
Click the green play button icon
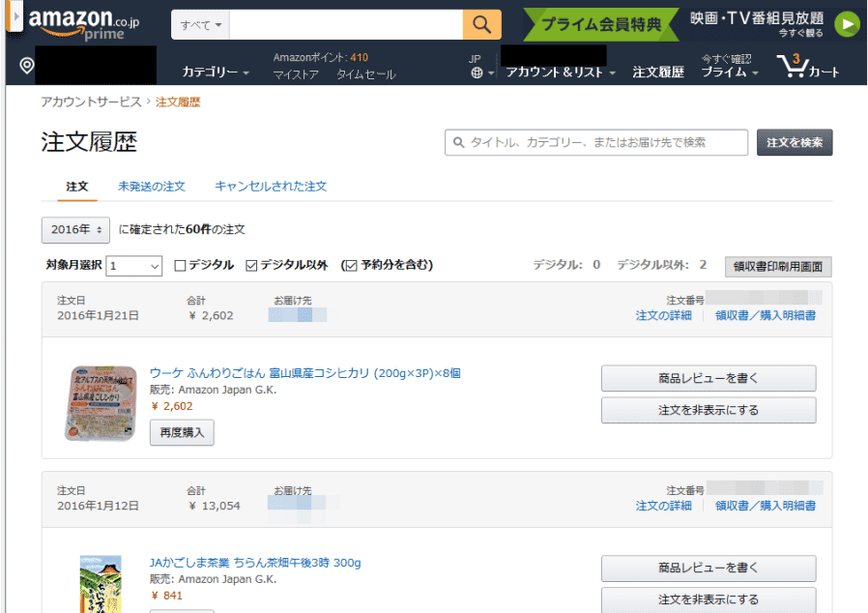tap(848, 24)
